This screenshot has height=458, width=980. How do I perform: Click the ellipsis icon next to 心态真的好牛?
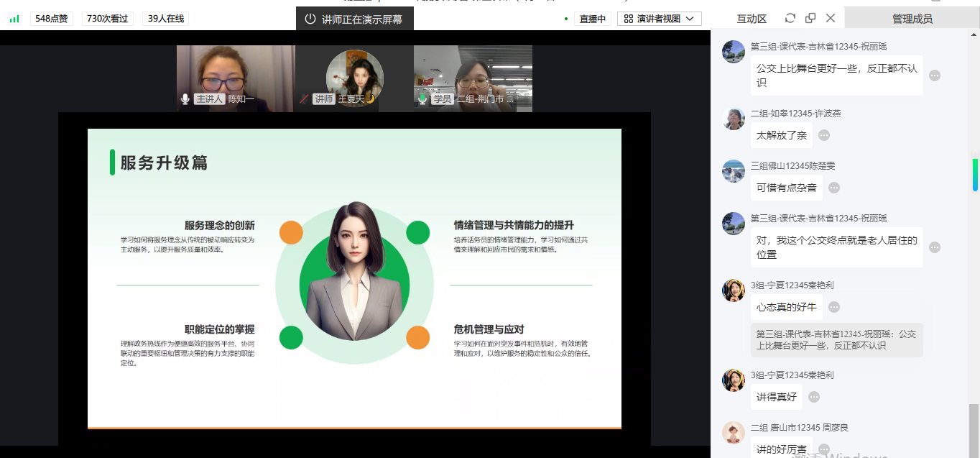click(x=834, y=307)
